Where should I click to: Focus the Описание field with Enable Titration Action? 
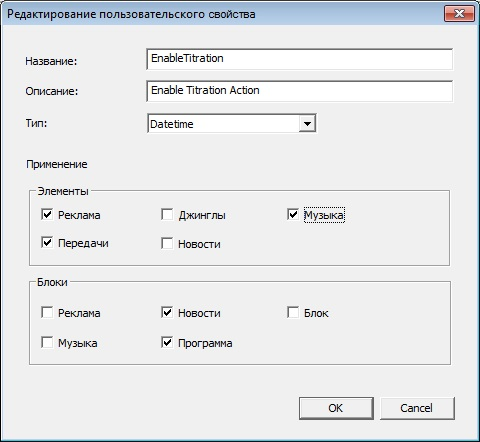299,91
